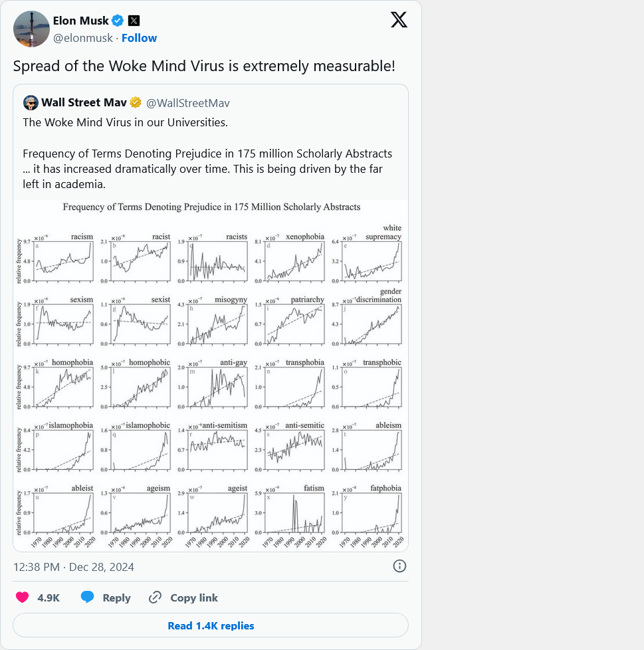Click the small black X badge beside Elon's name
The width and height of the screenshot is (644, 650).
(x=134, y=21)
